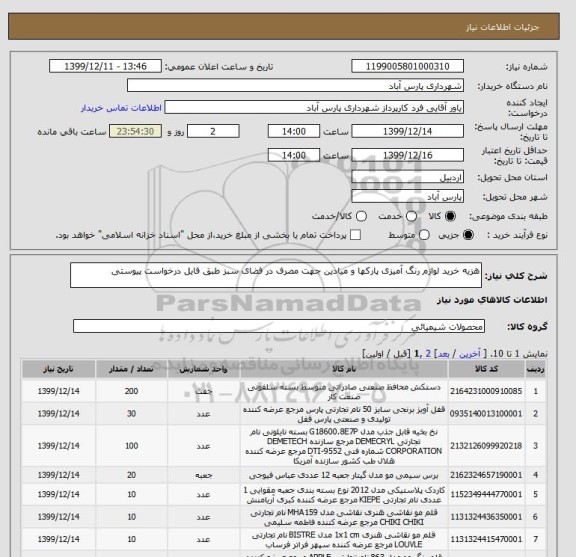Click the تاریخ نیاز column header
This screenshot has height=557, width=576.
pyautogui.click(x=58, y=369)
